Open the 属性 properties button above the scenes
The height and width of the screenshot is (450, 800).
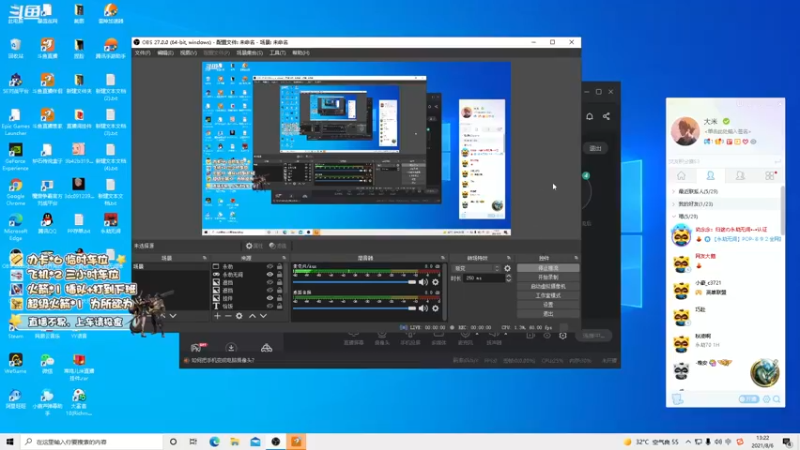point(254,246)
